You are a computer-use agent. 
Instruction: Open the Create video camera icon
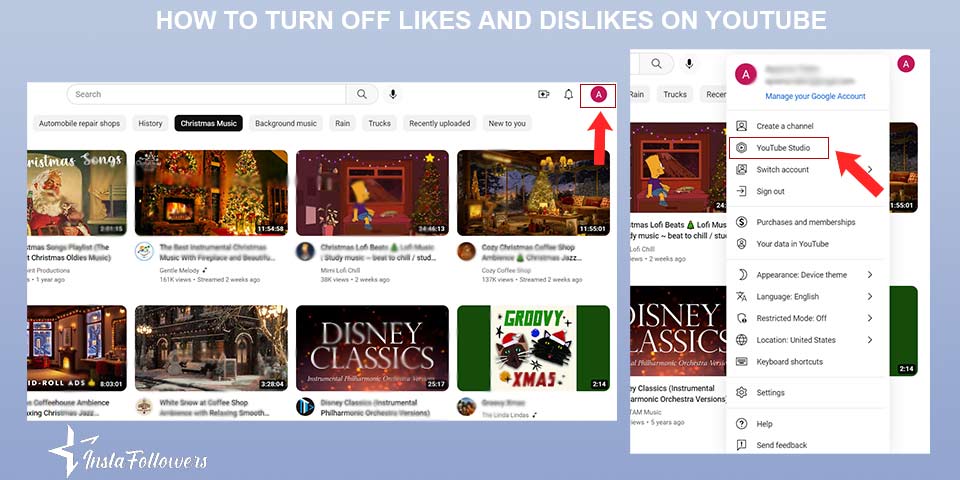point(544,94)
